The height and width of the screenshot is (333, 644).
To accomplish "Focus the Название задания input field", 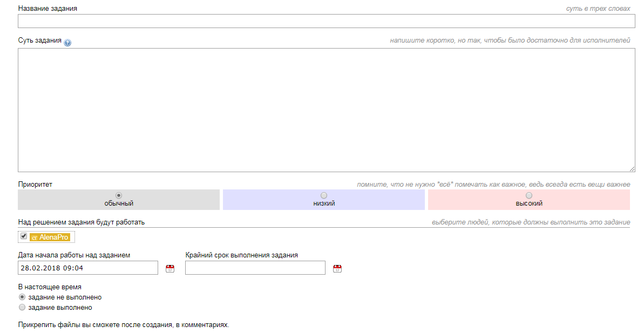I will coord(327,22).
